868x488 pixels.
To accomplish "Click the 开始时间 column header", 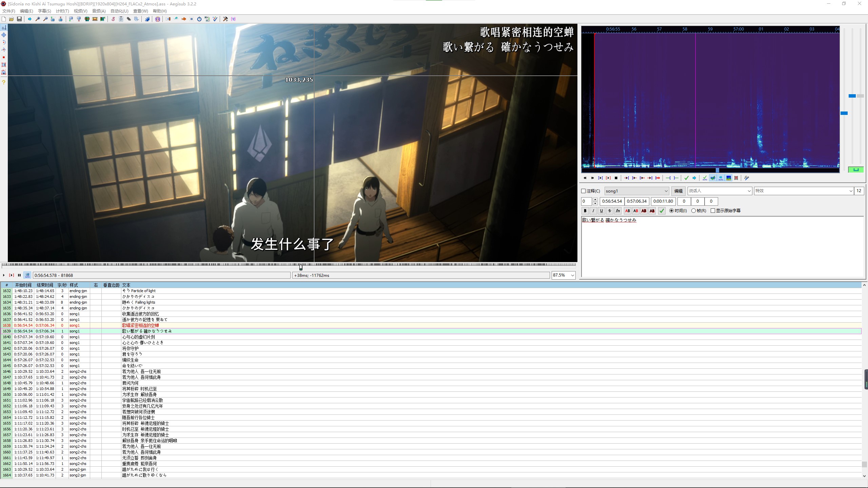I will click(23, 285).
